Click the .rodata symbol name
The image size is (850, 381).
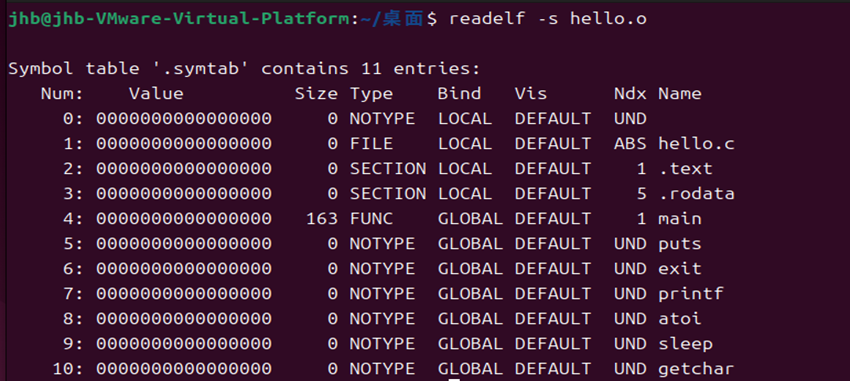696,193
